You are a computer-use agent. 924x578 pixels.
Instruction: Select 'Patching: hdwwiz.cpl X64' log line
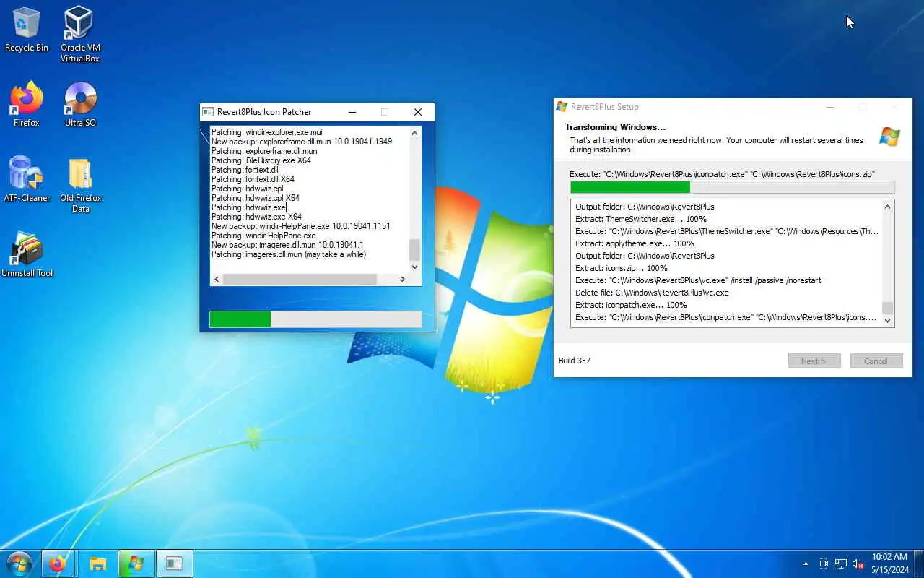click(x=256, y=198)
